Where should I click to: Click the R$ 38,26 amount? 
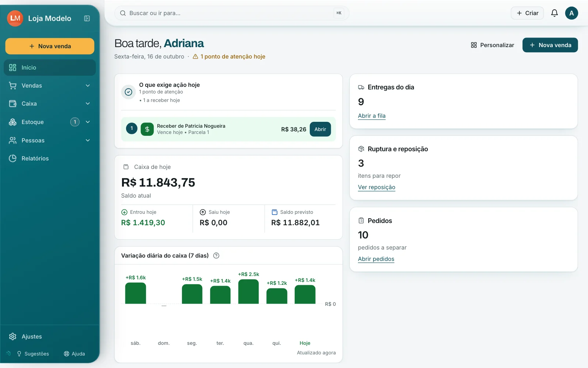294,130
